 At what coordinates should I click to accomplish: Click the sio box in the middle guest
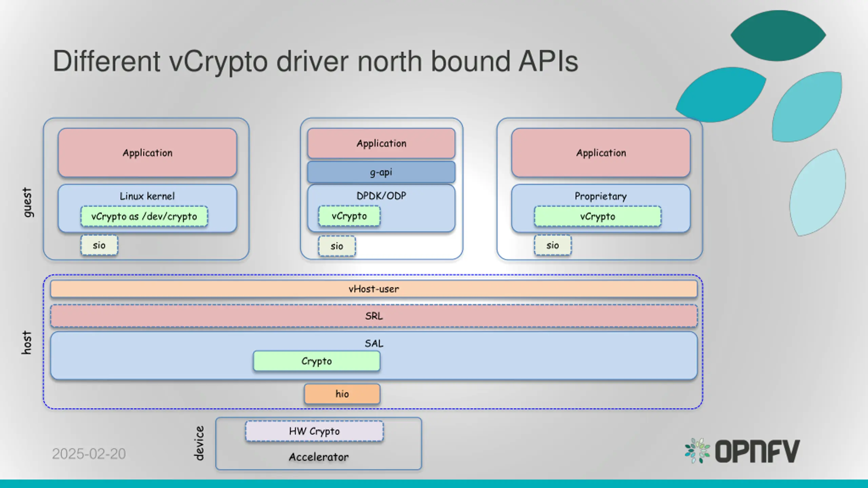tap(337, 246)
